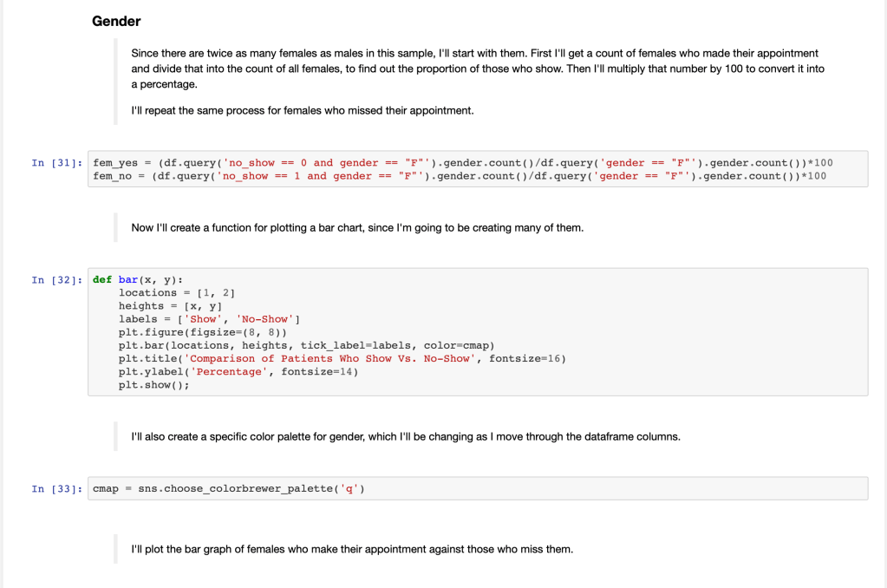
Task: Click the "def bar(x, y):" line
Action: (x=138, y=279)
